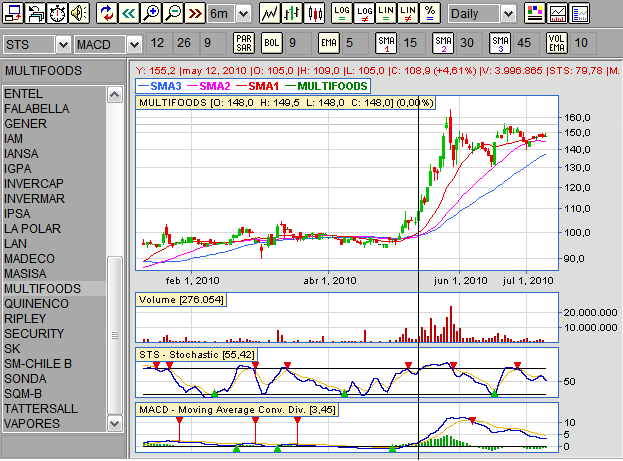This screenshot has width=623, height=461.
Task: Click the MACD red sell marker near June
Action: click(472, 420)
